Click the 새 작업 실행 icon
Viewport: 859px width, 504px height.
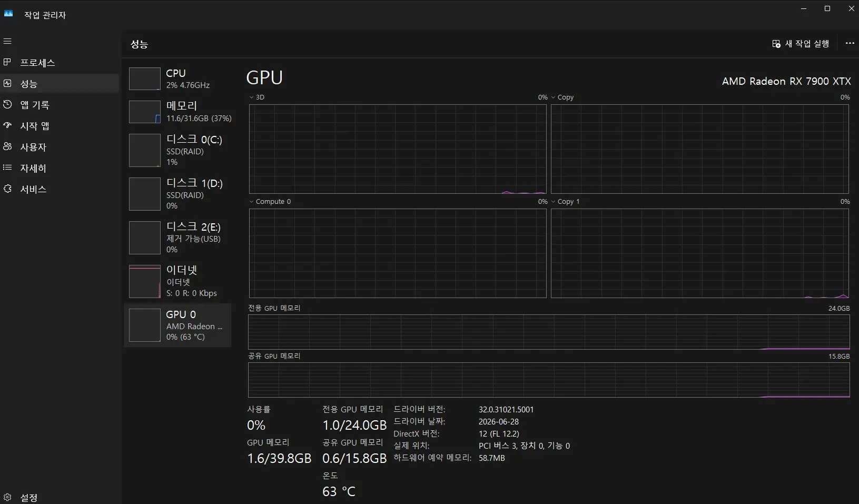(x=776, y=44)
